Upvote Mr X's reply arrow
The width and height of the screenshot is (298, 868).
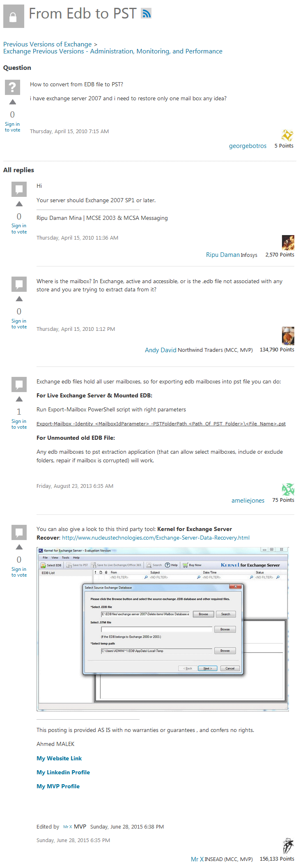click(x=19, y=547)
